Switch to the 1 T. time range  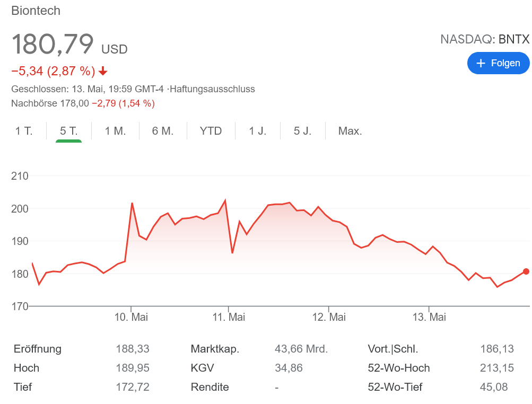(24, 131)
